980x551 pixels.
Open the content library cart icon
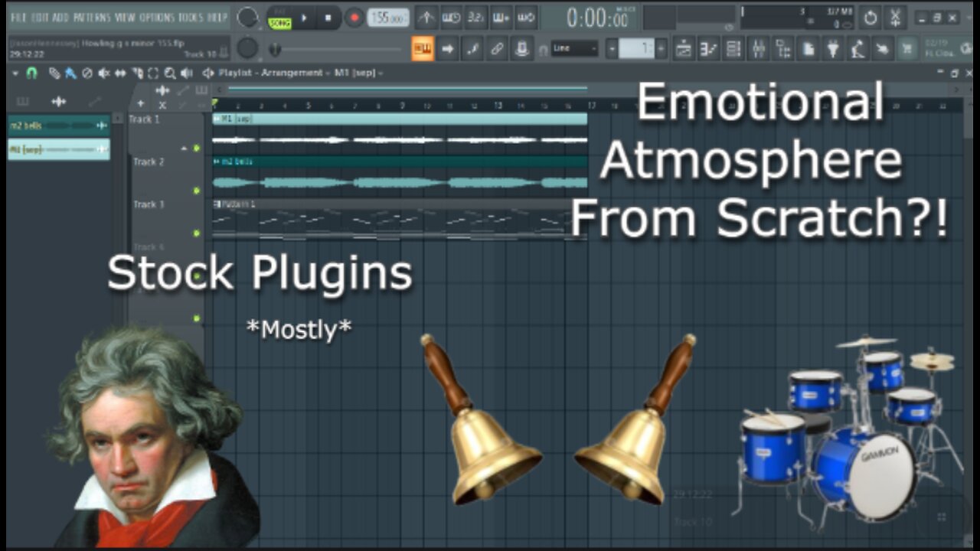click(907, 49)
